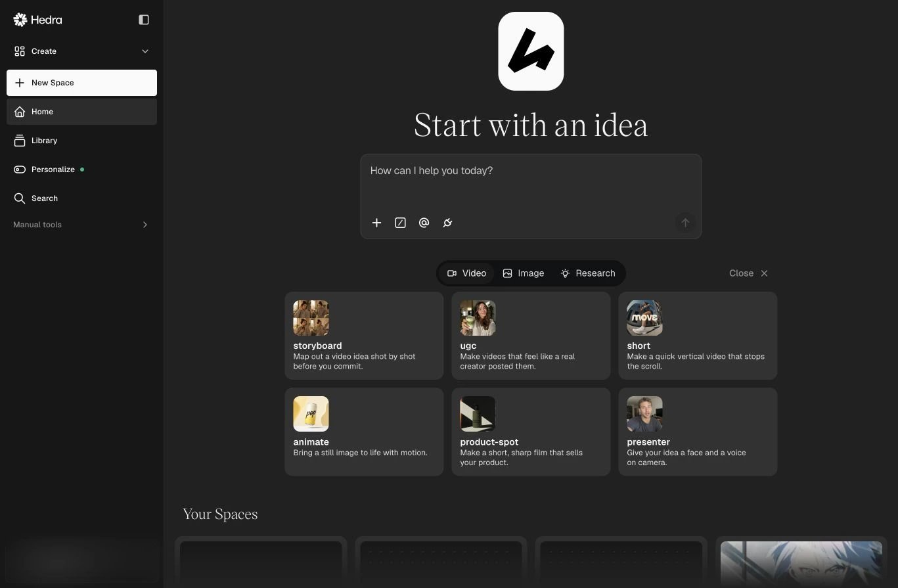
Task: Click the short 'move' thumbnail
Action: [644, 318]
